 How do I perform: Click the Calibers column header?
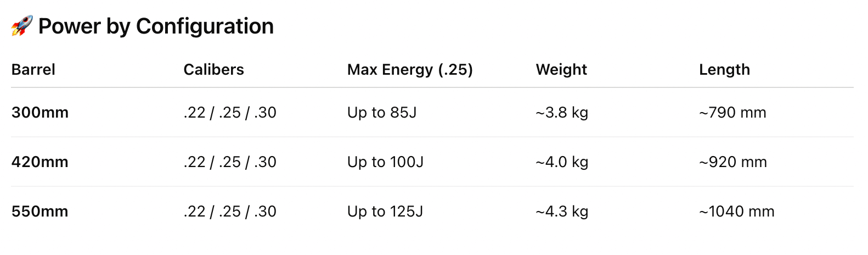tap(213, 70)
